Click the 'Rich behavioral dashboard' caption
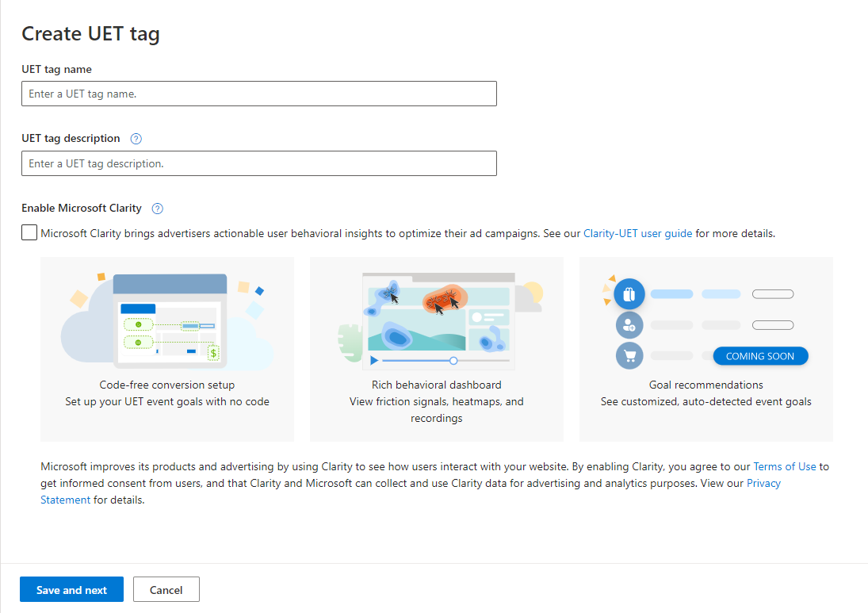868x613 pixels. click(x=437, y=385)
